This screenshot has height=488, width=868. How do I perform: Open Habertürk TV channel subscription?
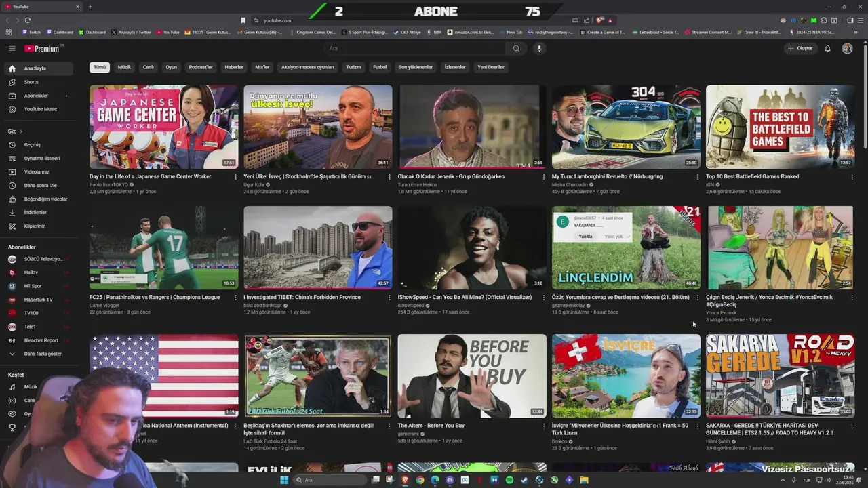coord(39,300)
